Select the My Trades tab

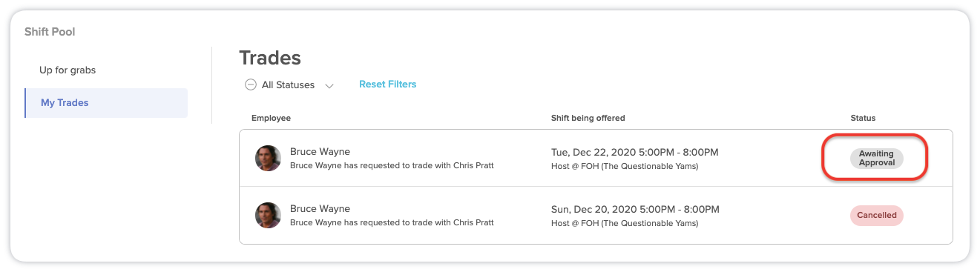[106, 103]
